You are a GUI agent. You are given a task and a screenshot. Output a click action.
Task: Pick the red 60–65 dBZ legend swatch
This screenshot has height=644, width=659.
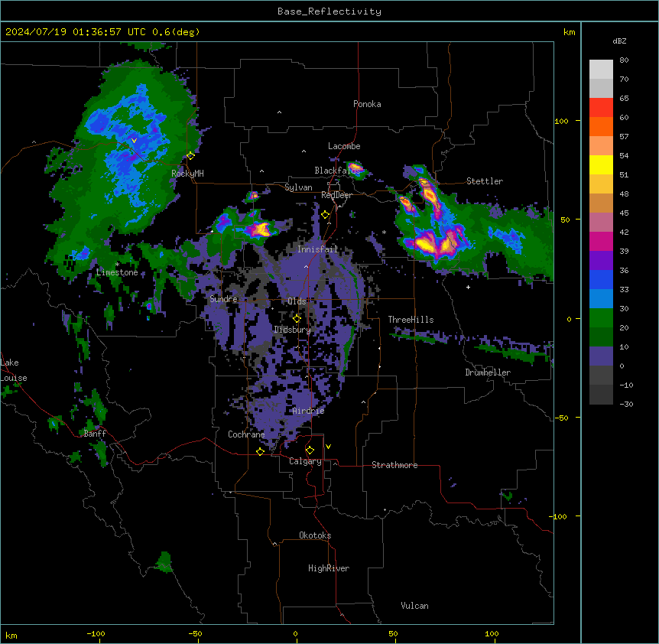pos(601,108)
